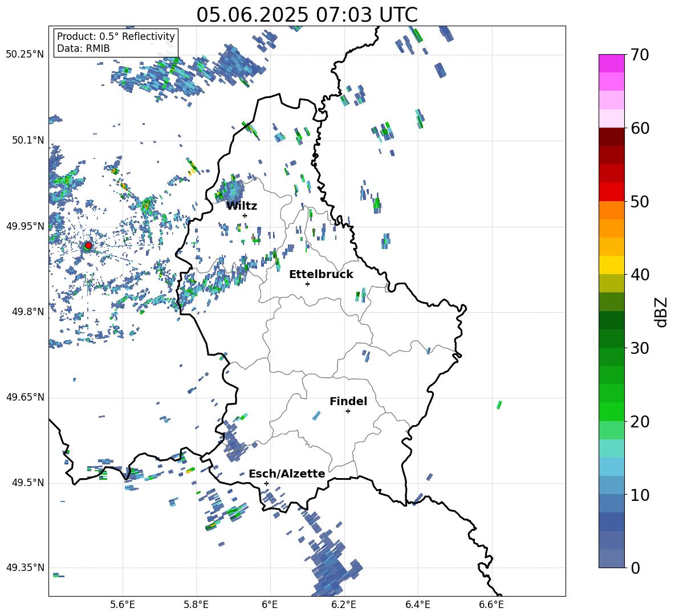Click the 6°E longitude label
The height and width of the screenshot is (616, 675).
pos(270,605)
